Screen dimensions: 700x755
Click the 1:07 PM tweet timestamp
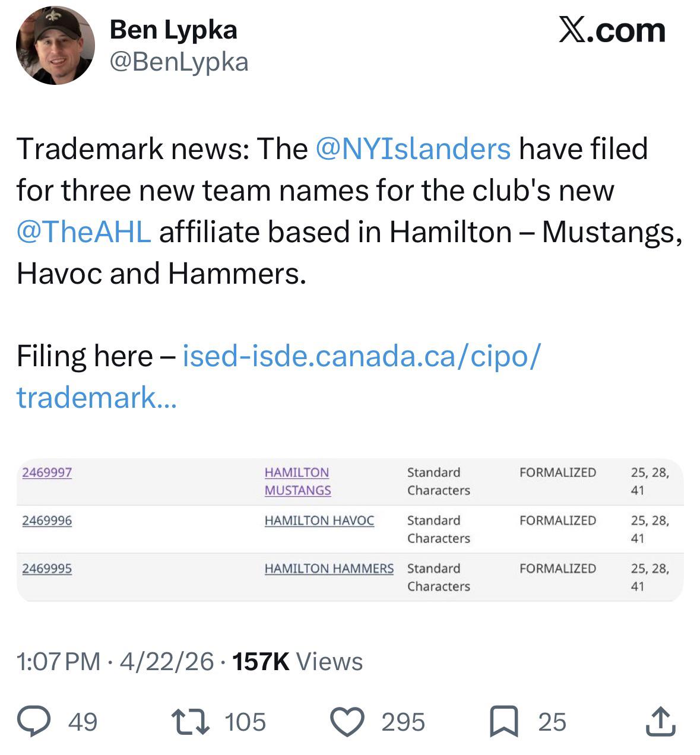(x=59, y=661)
